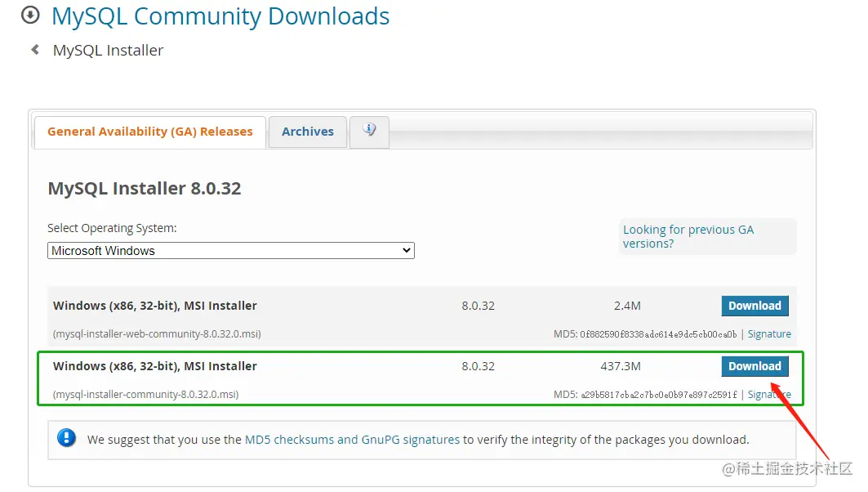Click MD5 hash starting with 0f882590
868x492 pixels.
tap(658, 334)
